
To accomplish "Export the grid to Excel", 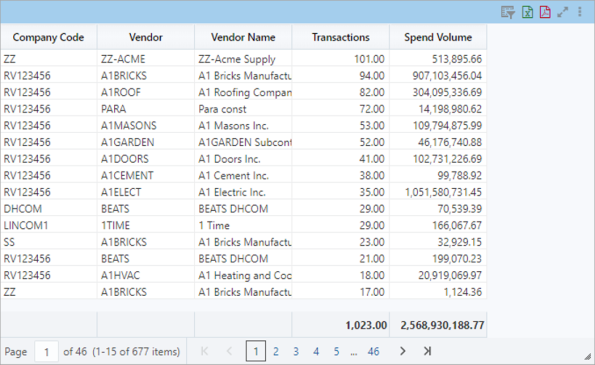I will (x=527, y=12).
